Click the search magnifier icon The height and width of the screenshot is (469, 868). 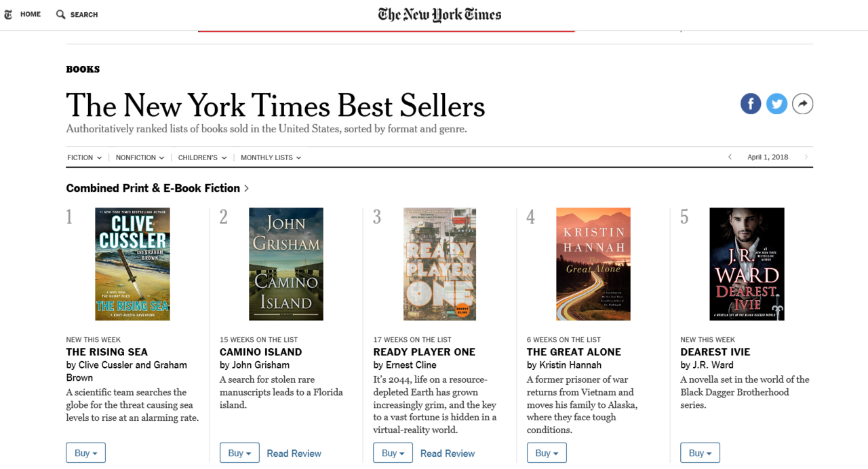(61, 14)
